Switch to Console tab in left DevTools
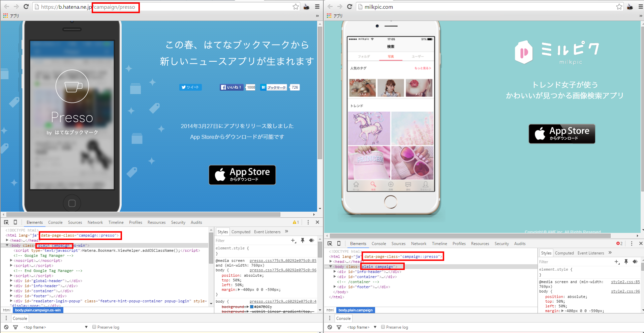644x333 pixels. point(55,222)
